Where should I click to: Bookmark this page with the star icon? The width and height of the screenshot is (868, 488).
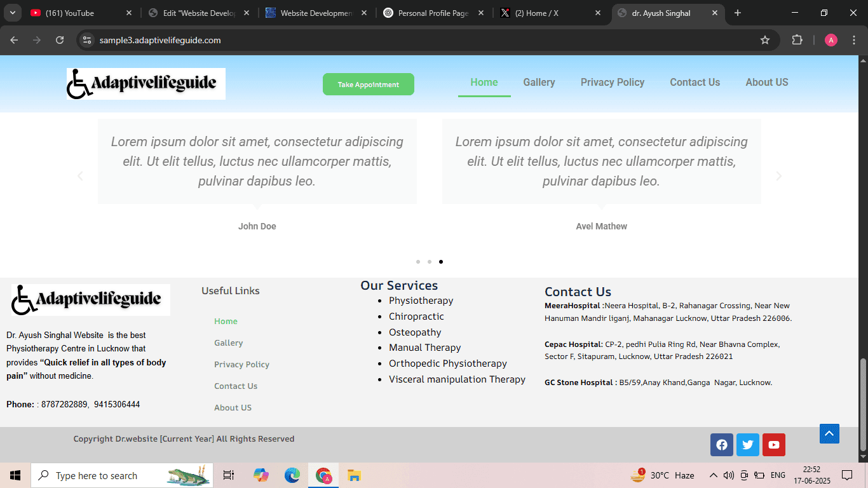[x=765, y=40]
